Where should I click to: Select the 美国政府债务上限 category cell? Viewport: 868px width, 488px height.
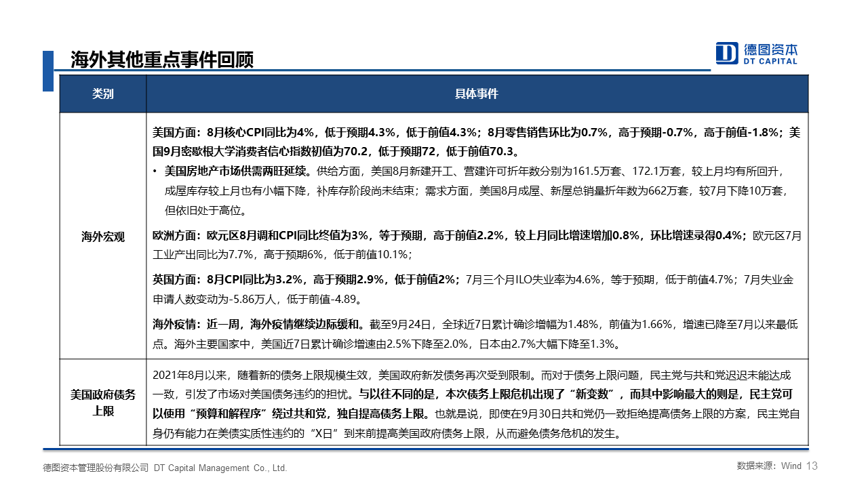(103, 402)
